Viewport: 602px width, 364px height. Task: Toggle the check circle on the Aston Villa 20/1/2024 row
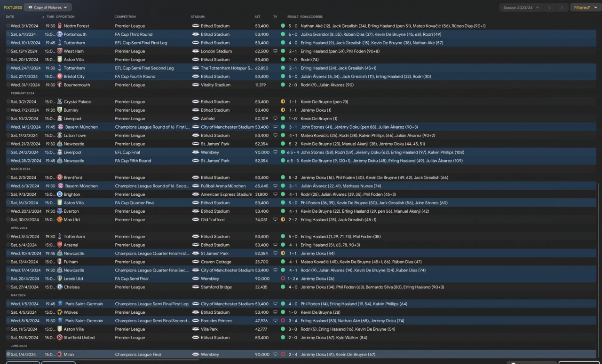pyautogui.click(x=8, y=60)
